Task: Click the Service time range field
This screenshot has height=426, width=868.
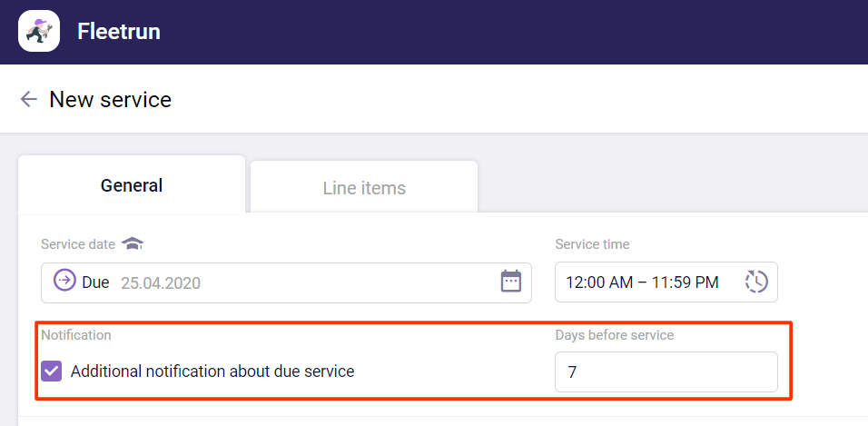Action: coord(666,282)
